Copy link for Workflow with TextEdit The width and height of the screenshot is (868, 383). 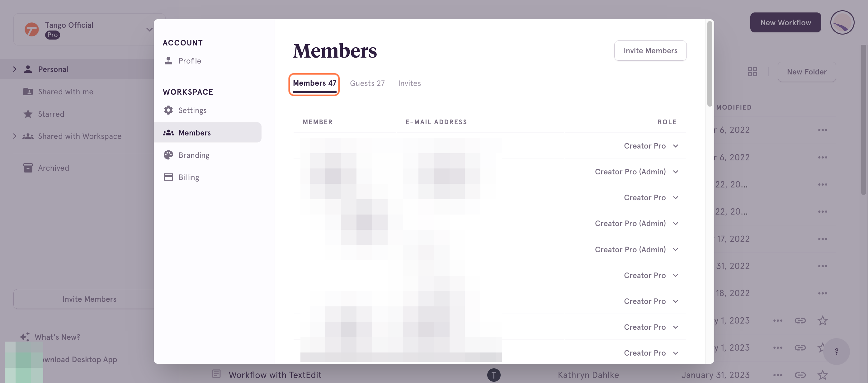tap(800, 375)
